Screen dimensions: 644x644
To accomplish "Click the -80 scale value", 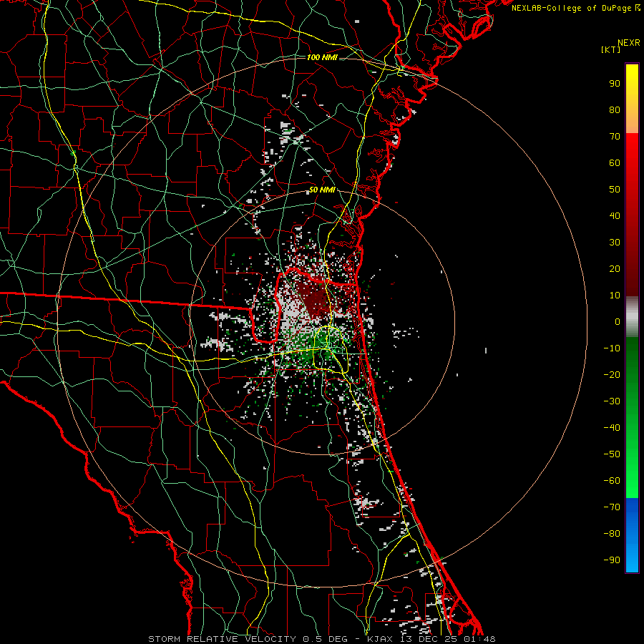I will coord(612,534).
